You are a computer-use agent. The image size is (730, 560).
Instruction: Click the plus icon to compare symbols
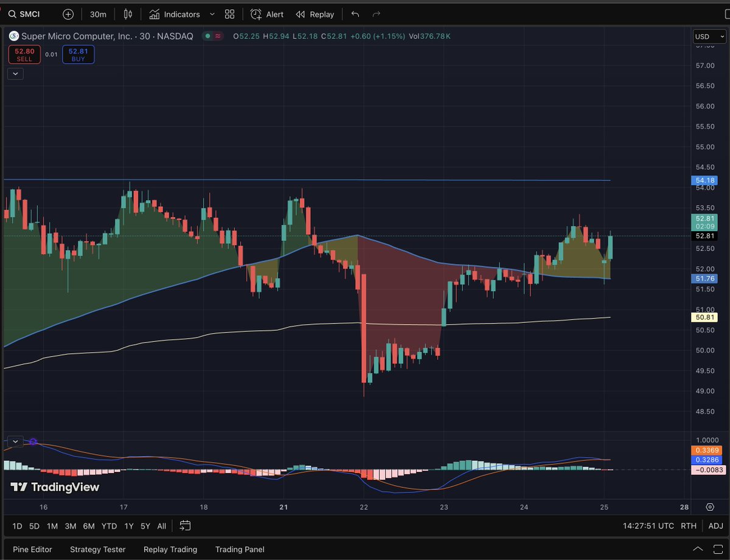coord(68,14)
